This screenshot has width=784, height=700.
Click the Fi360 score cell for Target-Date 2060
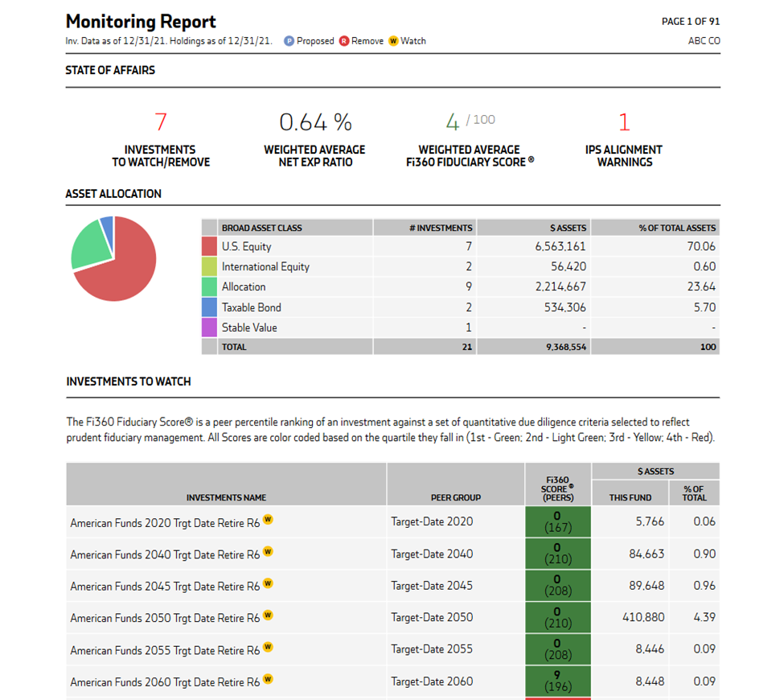pyautogui.click(x=558, y=681)
